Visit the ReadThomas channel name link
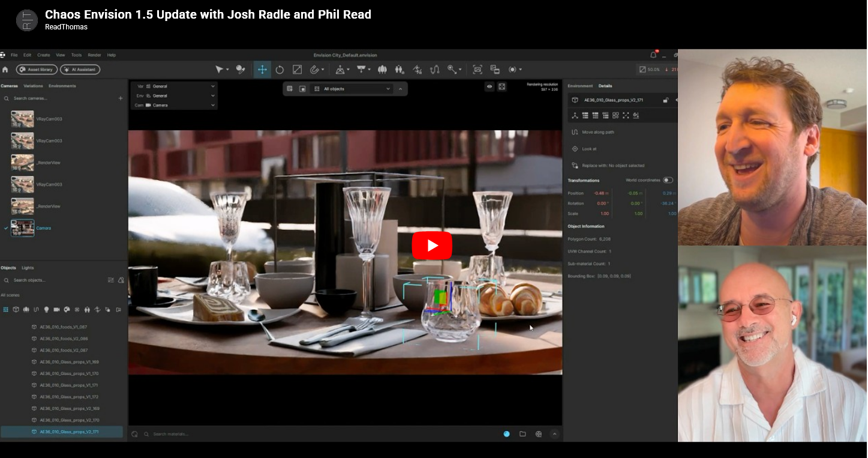This screenshot has width=868, height=458. pos(66,27)
